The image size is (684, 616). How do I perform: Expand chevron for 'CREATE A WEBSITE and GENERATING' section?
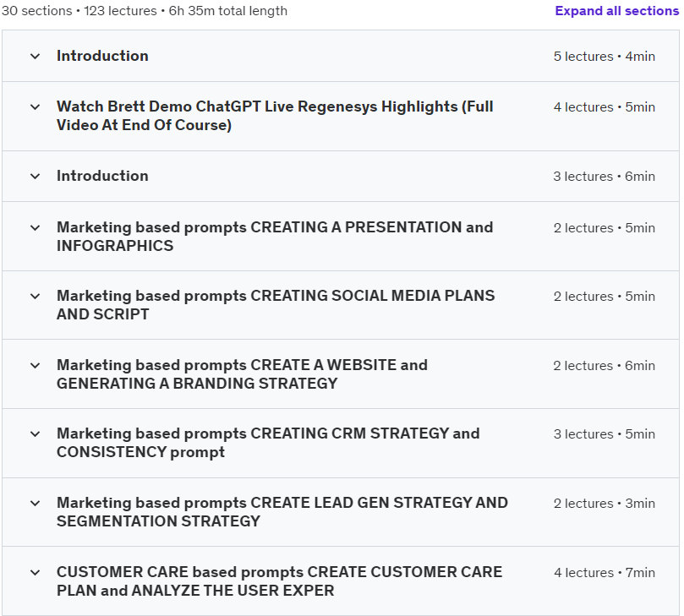(36, 365)
